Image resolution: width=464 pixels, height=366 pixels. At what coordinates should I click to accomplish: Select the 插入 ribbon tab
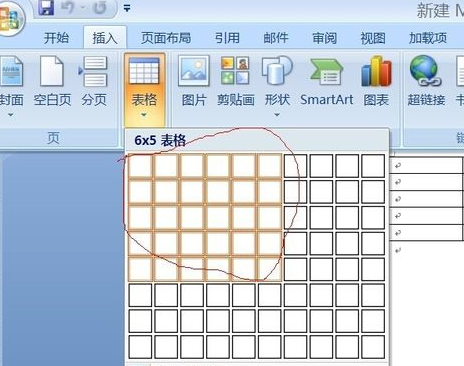105,38
